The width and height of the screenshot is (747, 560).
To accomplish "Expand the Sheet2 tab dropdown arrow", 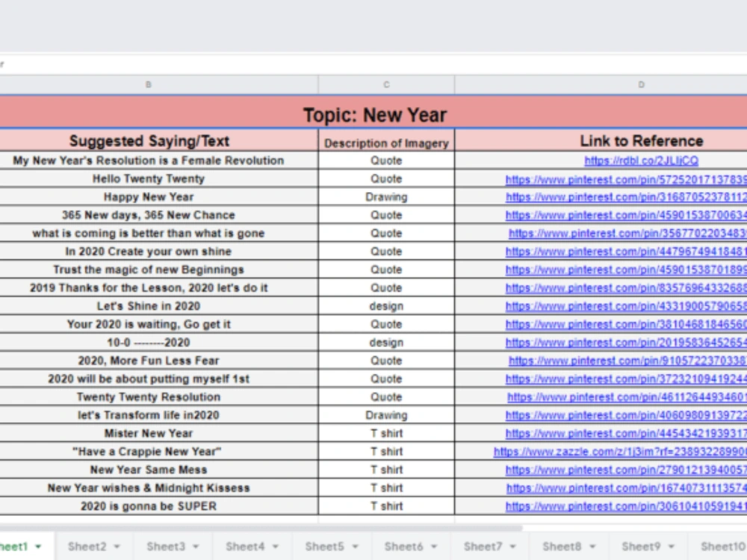I will tap(117, 547).
